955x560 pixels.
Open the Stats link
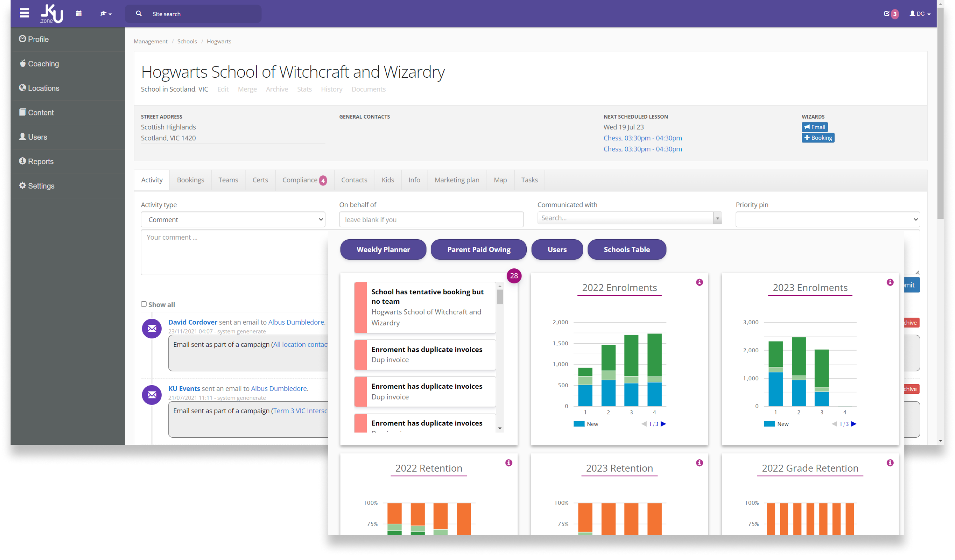[304, 89]
